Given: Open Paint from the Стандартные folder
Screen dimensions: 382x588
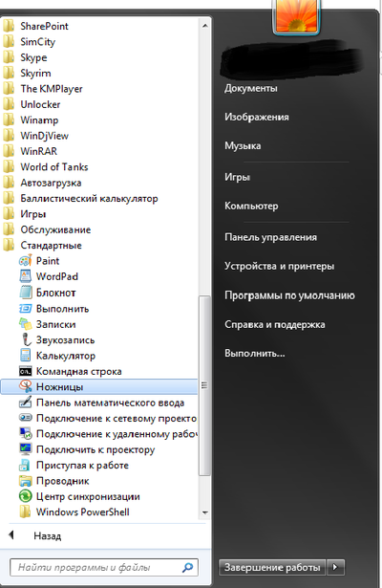Looking at the screenshot, I should [26, 261].
